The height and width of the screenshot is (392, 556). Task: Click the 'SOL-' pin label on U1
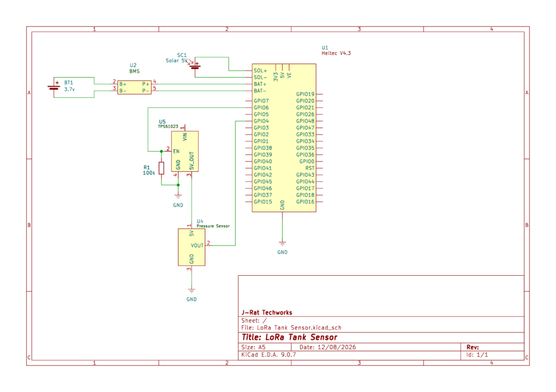pos(260,78)
